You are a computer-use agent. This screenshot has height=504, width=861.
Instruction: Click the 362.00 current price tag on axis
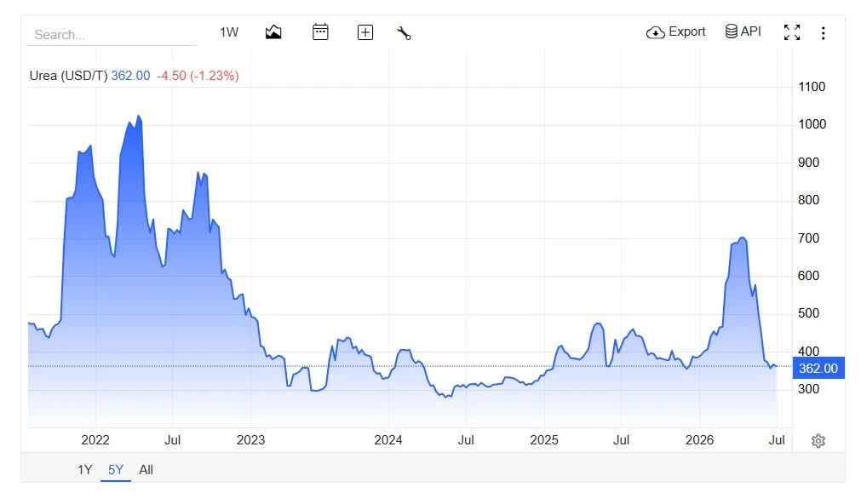coord(818,369)
